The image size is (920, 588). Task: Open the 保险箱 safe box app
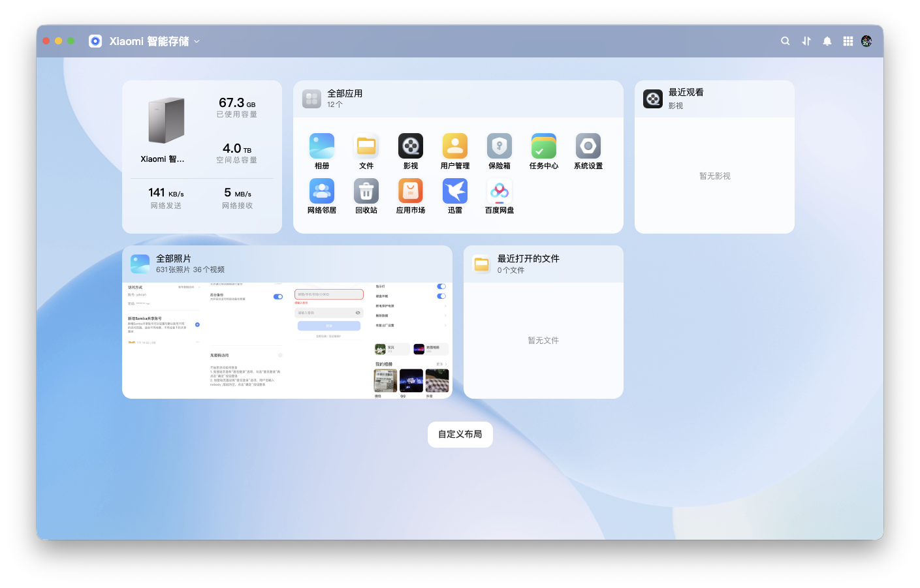(x=500, y=146)
